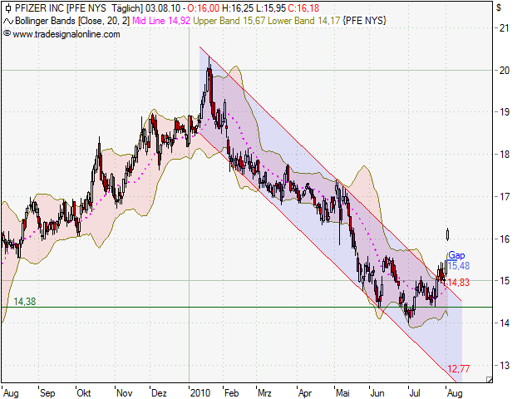Click the 15,48 gap price label
The height and width of the screenshot is (399, 532).
tap(459, 266)
